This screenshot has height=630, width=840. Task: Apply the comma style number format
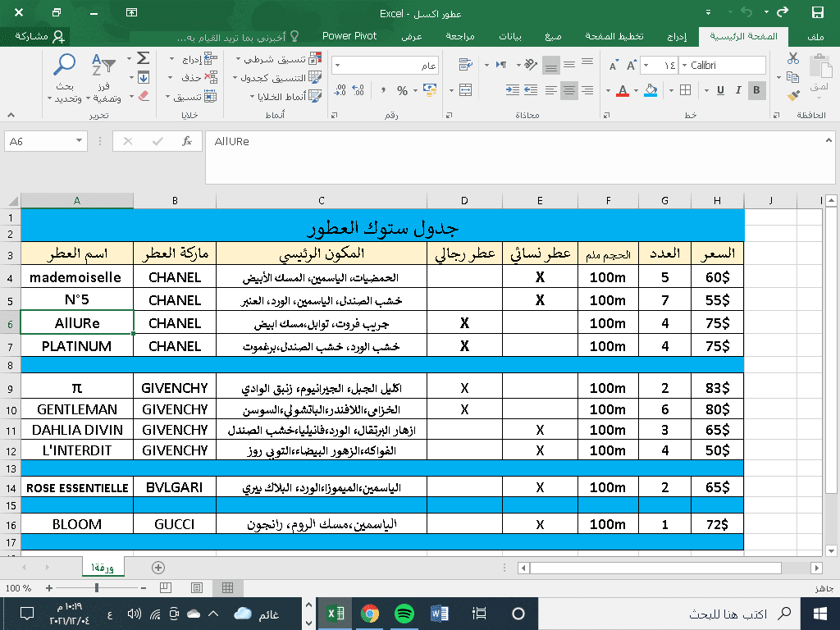pos(383,90)
